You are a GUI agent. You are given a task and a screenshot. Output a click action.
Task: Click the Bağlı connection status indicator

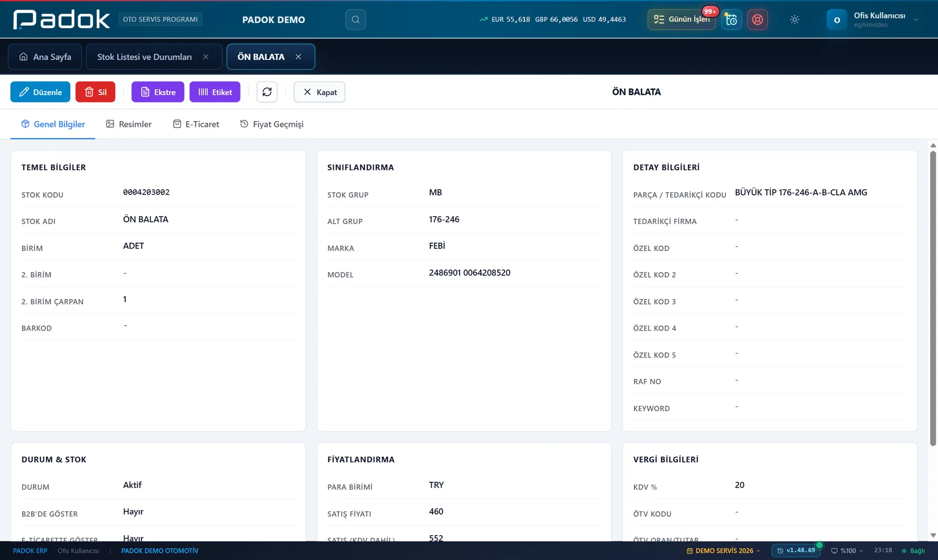pos(913,551)
